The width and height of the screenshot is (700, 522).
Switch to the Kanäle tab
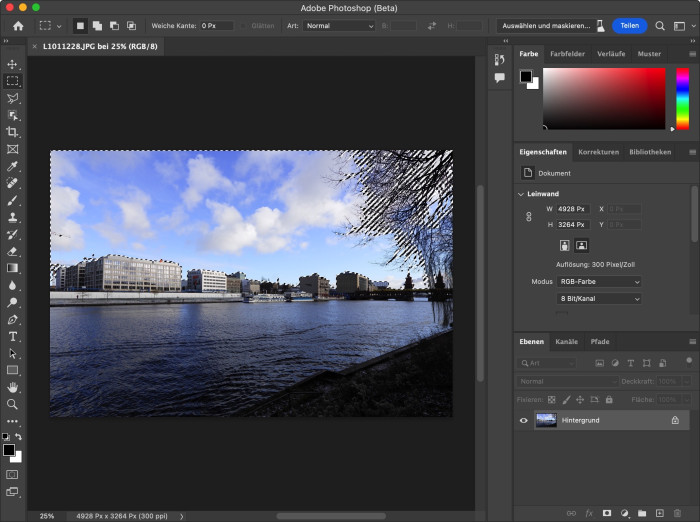click(x=566, y=342)
